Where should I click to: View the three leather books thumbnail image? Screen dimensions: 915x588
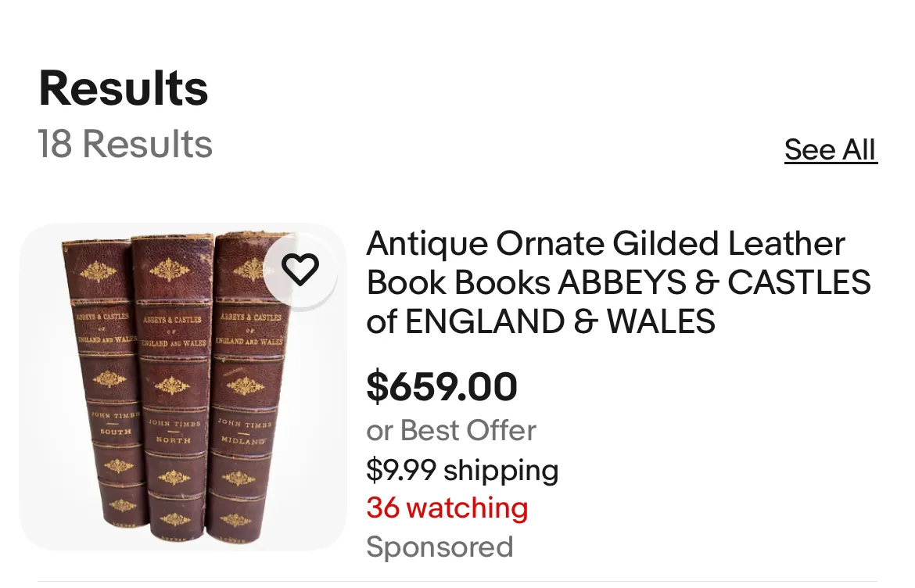[x=183, y=387]
